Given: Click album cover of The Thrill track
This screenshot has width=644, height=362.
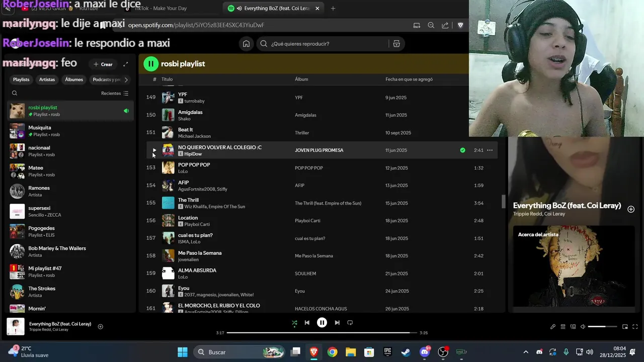Looking at the screenshot, I should (168, 203).
